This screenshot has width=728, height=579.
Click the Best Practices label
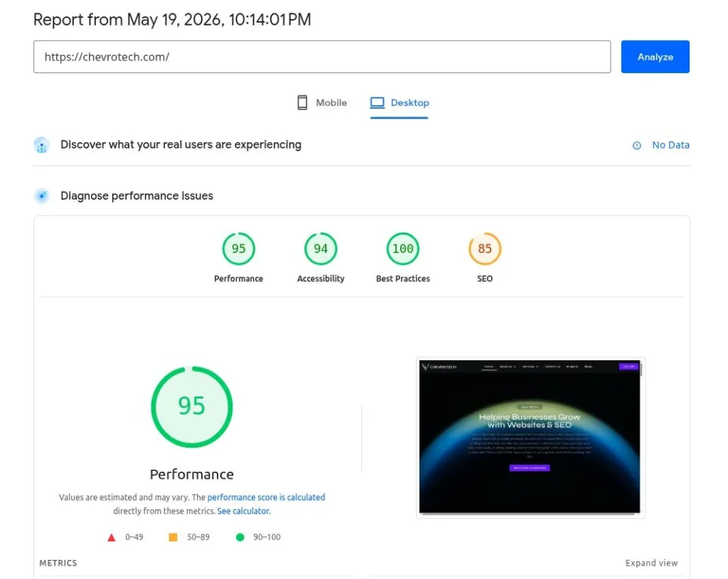403,278
